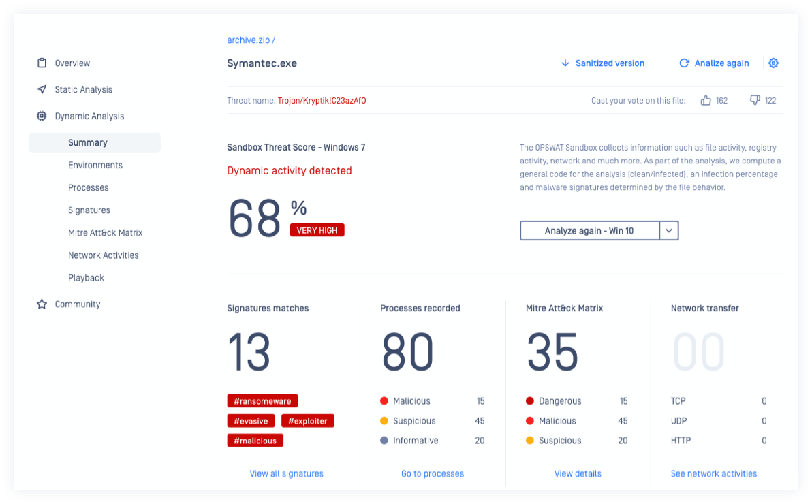The image size is (812, 504).
Task: Click the Static Analysis paper-plane icon
Action: click(42, 89)
